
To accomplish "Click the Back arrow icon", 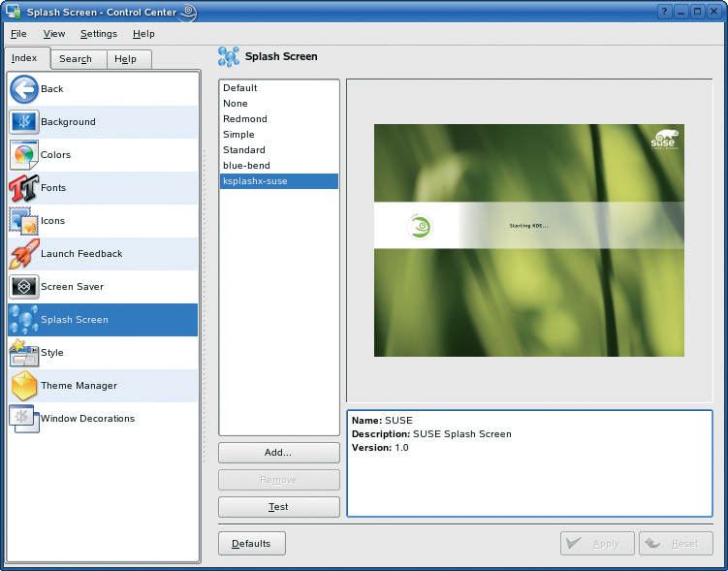I will [x=24, y=89].
